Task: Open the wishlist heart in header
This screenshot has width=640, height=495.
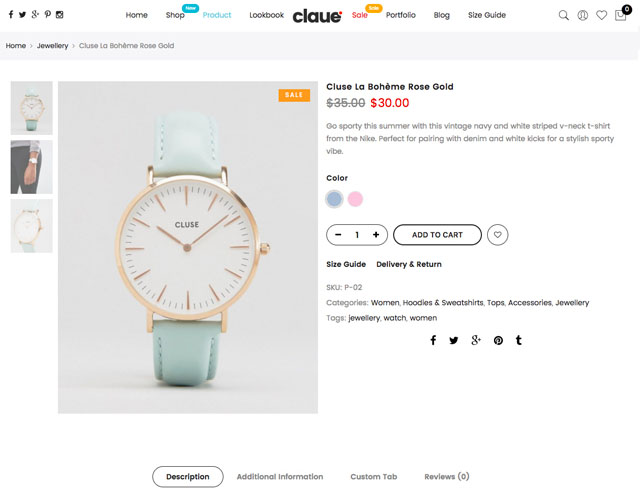Action: (x=601, y=16)
